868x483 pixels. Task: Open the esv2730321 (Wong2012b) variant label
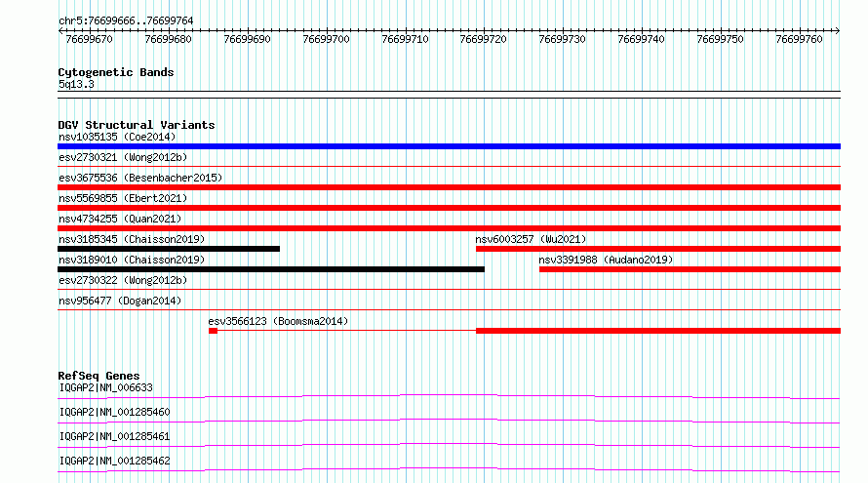123,157
